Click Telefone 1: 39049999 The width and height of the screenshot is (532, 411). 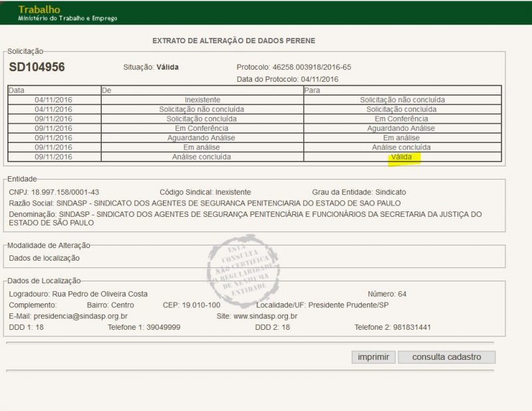[x=144, y=327]
